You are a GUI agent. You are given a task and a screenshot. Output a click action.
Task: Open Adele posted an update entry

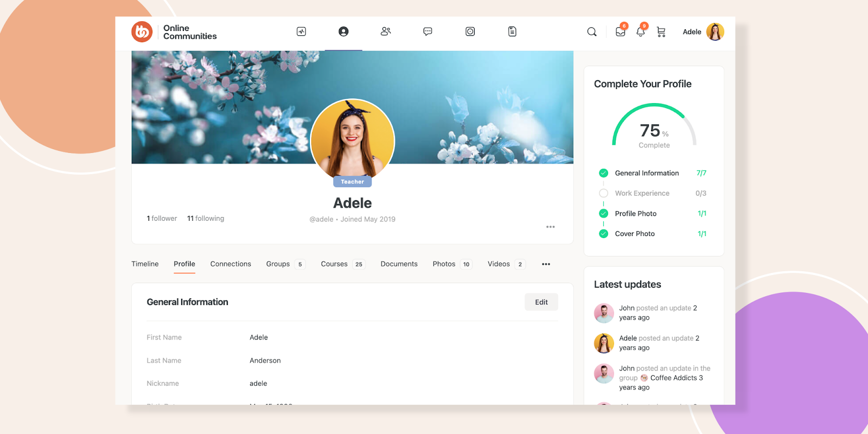coord(659,343)
